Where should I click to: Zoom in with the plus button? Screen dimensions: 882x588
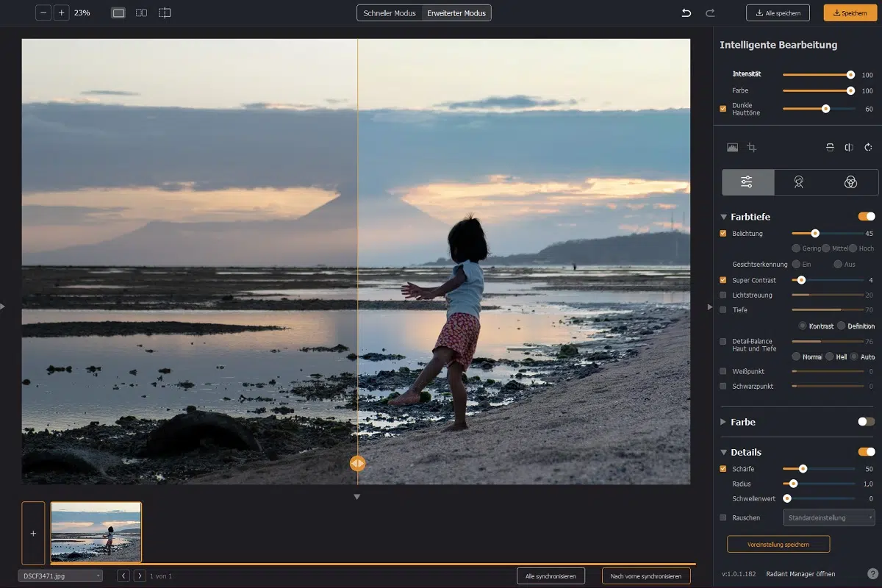point(62,12)
